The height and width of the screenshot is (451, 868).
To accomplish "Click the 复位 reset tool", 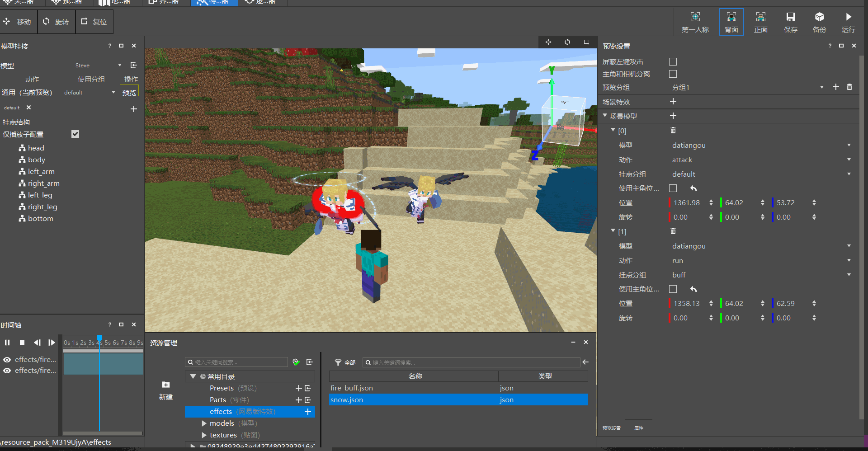I will pyautogui.click(x=94, y=22).
